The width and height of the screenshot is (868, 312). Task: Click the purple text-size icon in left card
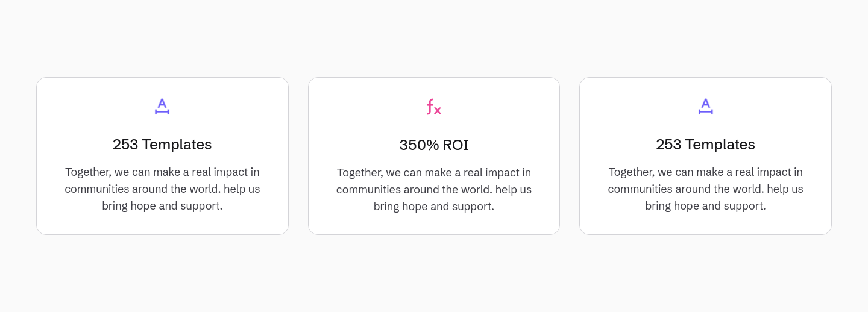[162, 107]
